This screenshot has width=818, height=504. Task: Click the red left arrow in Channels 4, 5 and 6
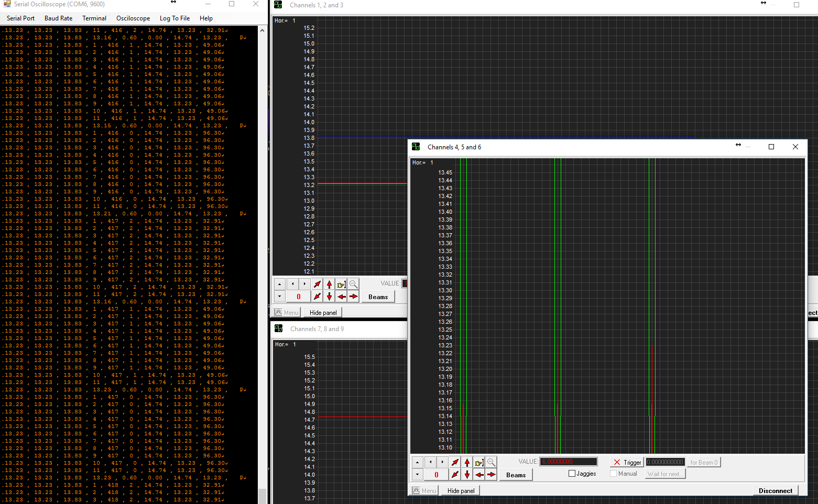point(479,475)
